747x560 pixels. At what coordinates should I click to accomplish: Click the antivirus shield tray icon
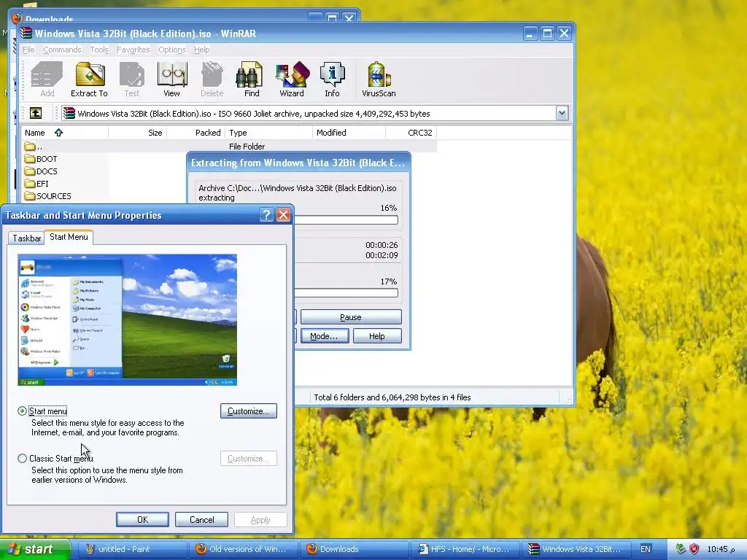pos(694,549)
